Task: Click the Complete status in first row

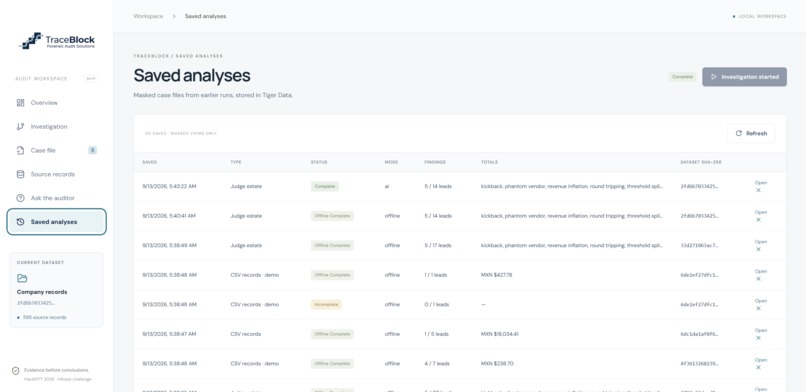Action: (325, 186)
